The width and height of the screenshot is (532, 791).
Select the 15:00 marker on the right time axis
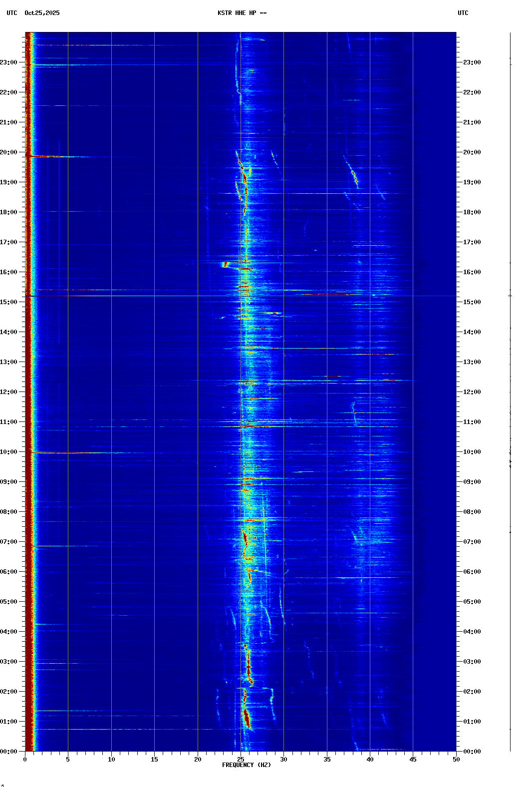click(x=472, y=302)
